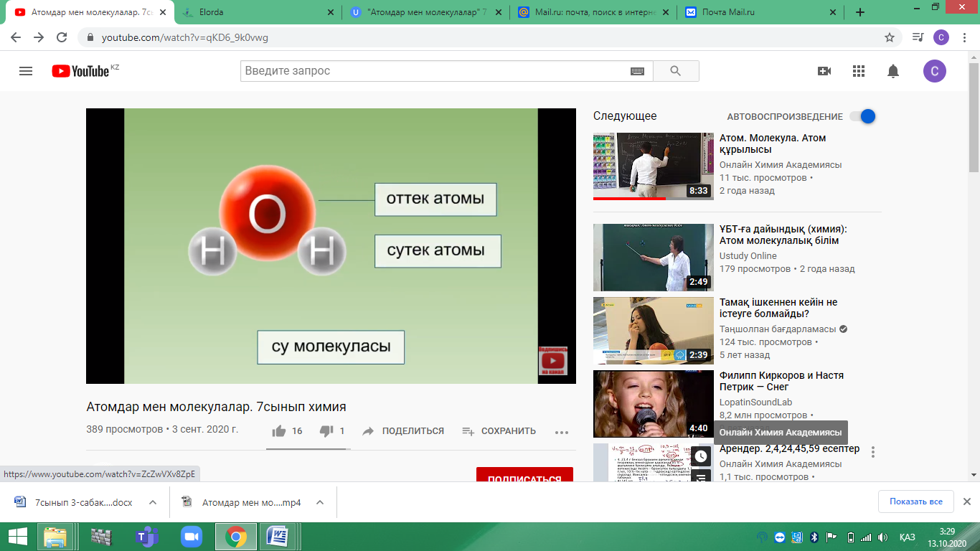Add Арендер video to Watch Later
The width and height of the screenshot is (980, 551).
tap(701, 456)
